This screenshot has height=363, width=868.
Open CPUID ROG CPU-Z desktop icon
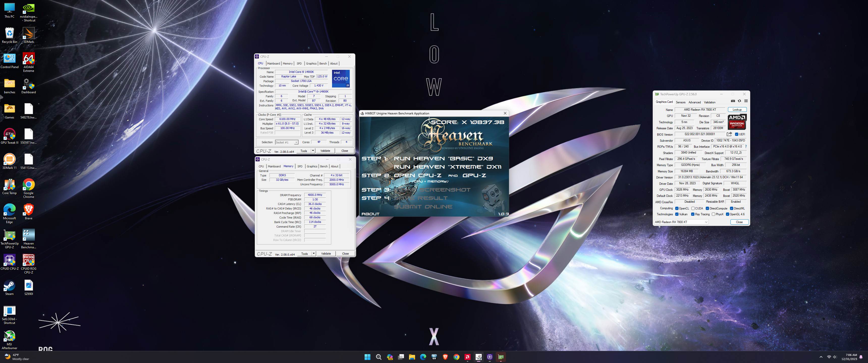[x=28, y=264]
